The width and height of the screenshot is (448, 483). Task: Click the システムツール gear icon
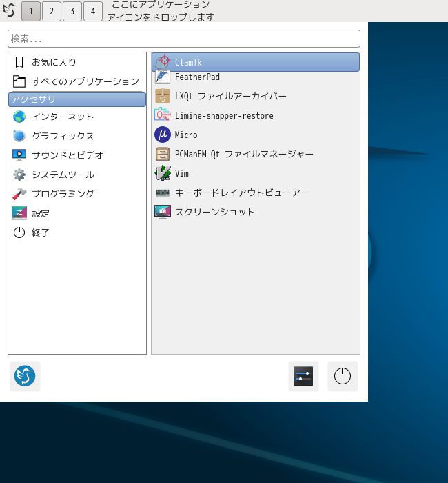click(x=19, y=175)
